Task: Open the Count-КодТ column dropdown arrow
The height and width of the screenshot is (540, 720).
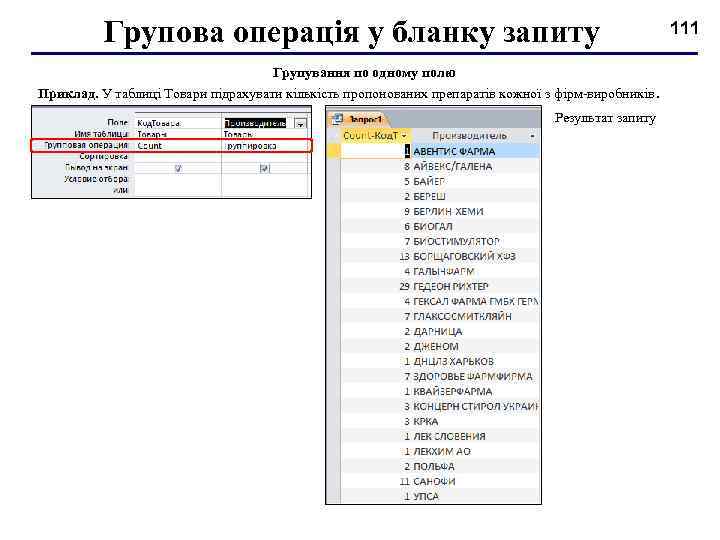Action: click(x=404, y=135)
